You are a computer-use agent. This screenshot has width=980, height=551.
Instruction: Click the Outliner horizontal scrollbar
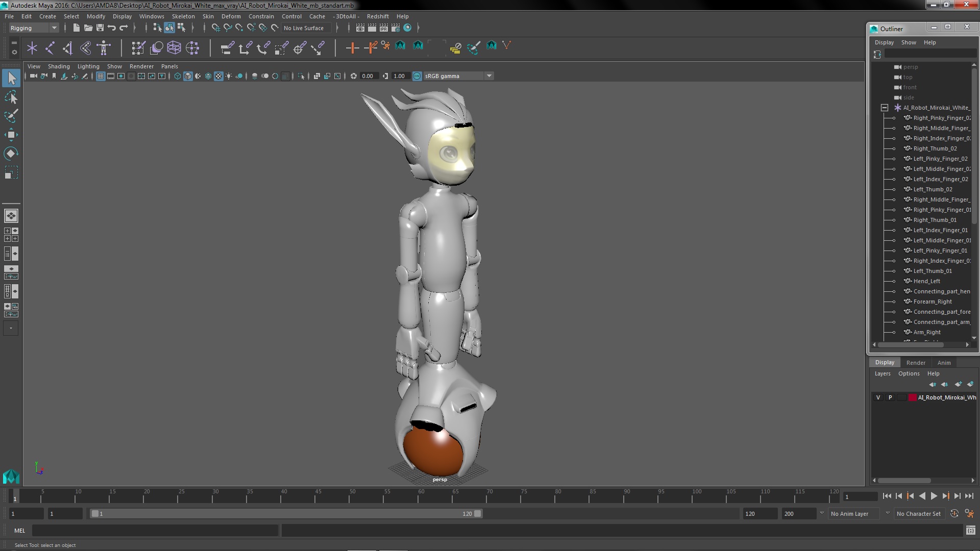click(911, 345)
